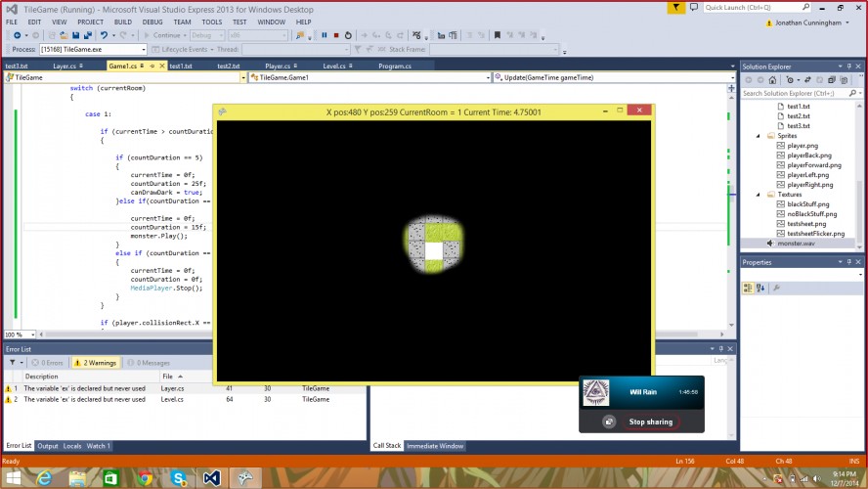Image resolution: width=868 pixels, height=489 pixels.
Task: Open Property Pages wrench icon
Action: point(777,288)
